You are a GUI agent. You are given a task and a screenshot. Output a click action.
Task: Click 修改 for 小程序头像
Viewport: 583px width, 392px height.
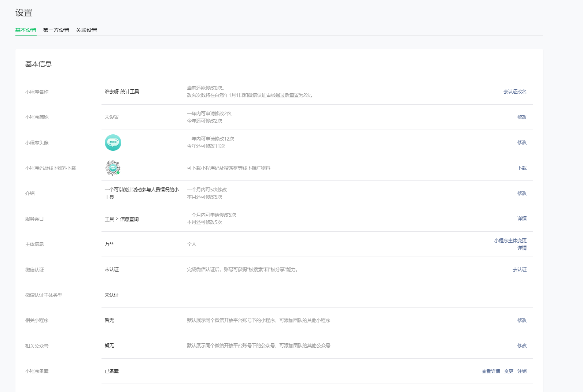(522, 142)
